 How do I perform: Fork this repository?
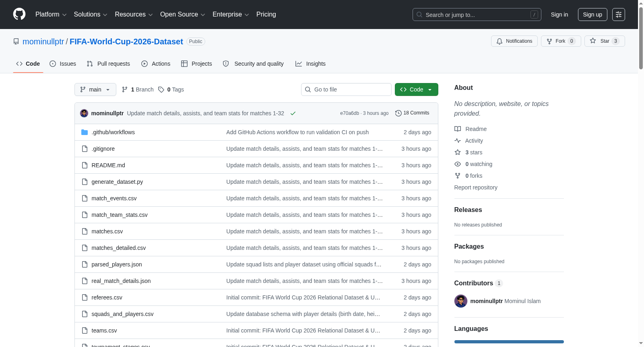[561, 41]
